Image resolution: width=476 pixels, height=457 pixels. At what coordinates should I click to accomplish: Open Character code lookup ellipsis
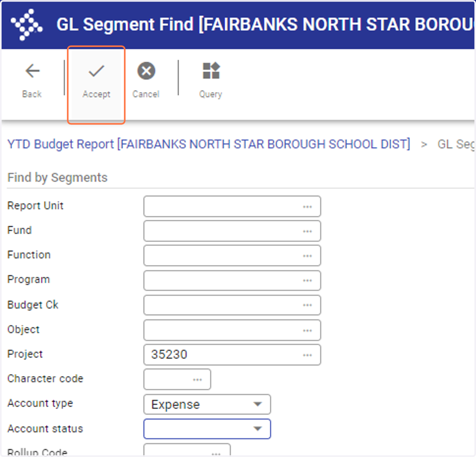tap(198, 380)
